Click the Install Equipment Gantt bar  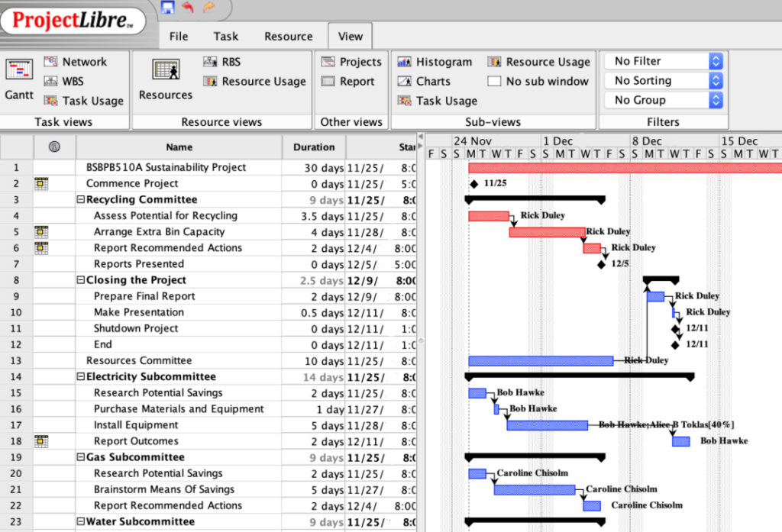[x=547, y=425]
